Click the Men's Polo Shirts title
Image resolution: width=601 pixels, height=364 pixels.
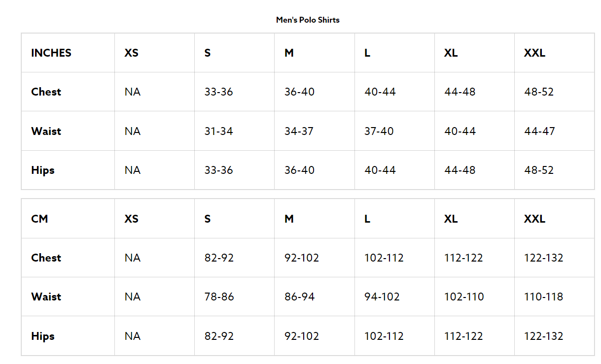(x=308, y=20)
